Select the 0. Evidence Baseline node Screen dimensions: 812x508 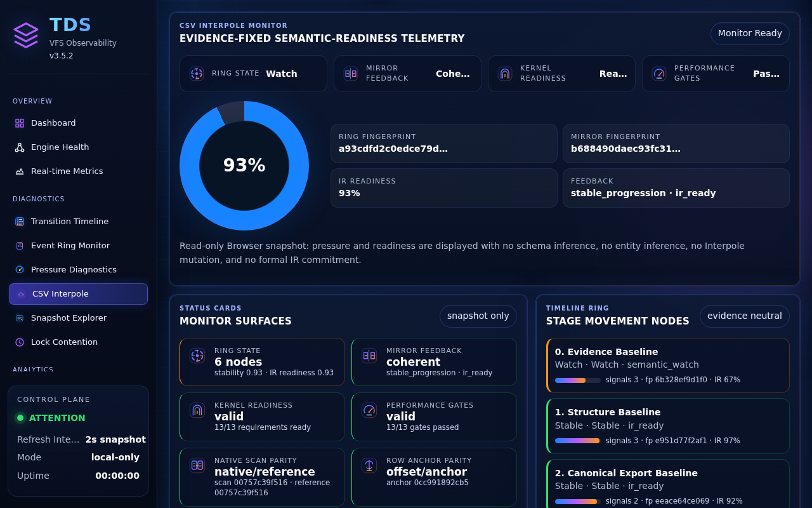coord(668,366)
